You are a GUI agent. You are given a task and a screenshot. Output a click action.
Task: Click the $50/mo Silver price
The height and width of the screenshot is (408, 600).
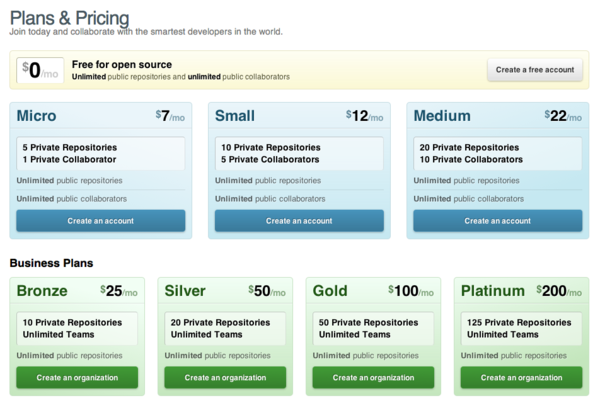tap(265, 291)
